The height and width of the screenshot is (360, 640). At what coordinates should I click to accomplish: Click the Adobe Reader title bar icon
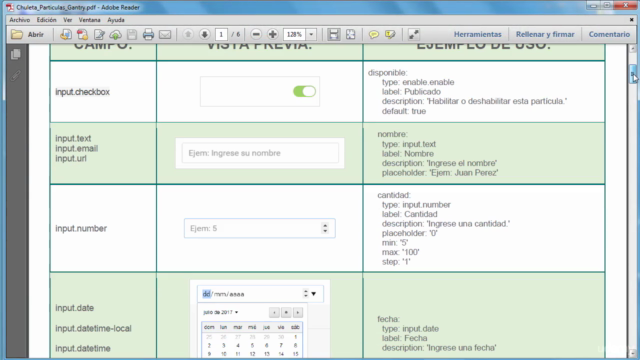[10, 7]
